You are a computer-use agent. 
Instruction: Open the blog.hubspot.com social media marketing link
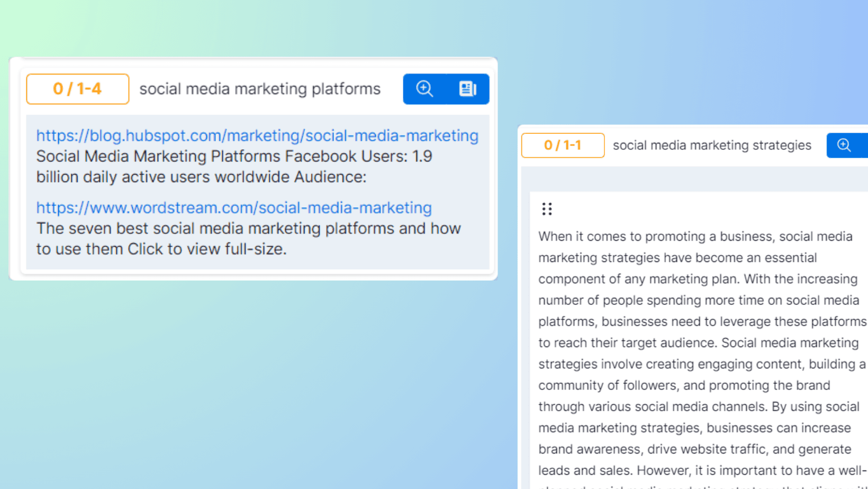257,135
